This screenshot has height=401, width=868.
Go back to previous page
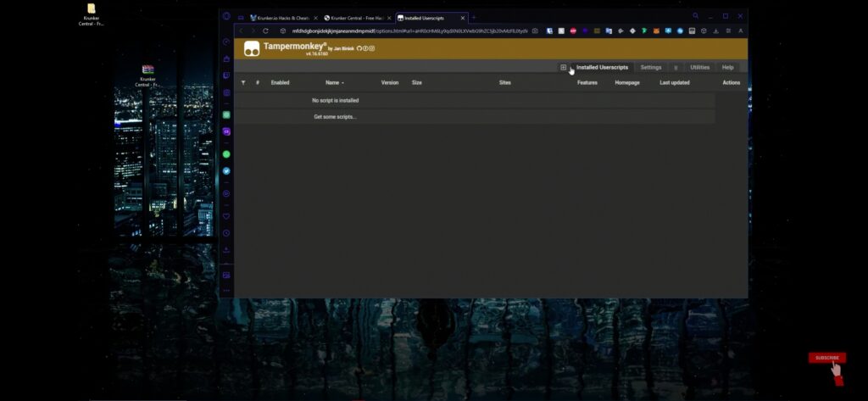click(x=241, y=31)
